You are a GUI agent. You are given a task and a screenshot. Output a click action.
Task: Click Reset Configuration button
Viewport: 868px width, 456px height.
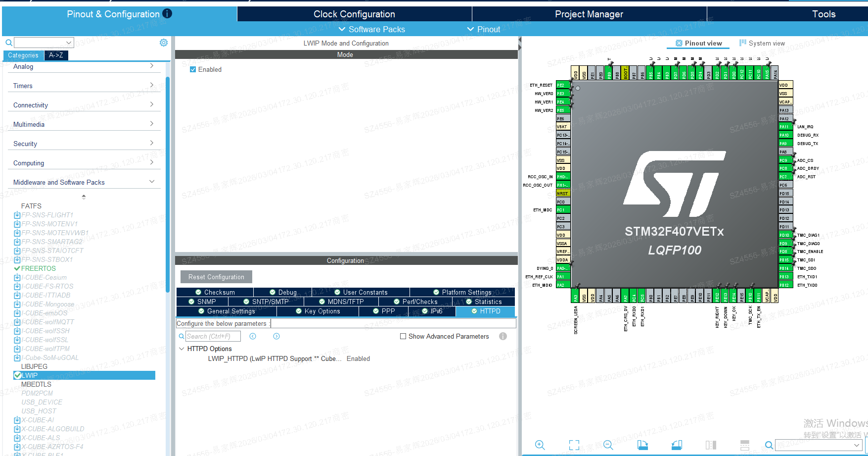pyautogui.click(x=216, y=277)
